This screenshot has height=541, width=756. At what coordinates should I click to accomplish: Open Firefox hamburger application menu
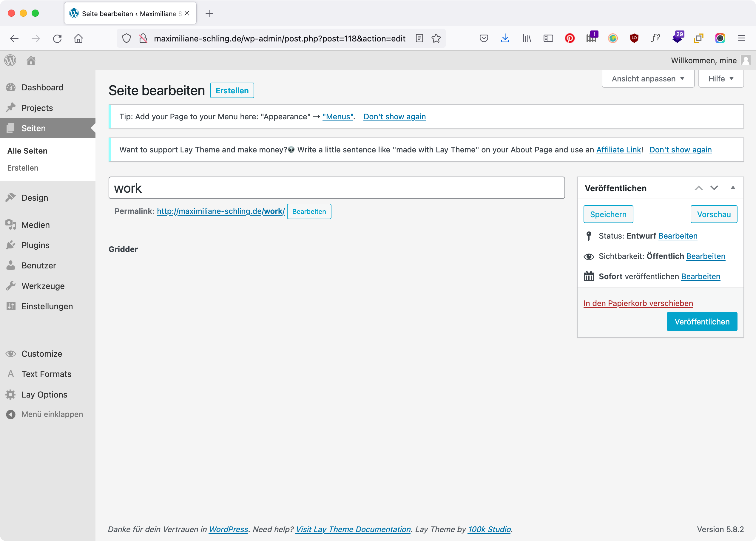(741, 38)
